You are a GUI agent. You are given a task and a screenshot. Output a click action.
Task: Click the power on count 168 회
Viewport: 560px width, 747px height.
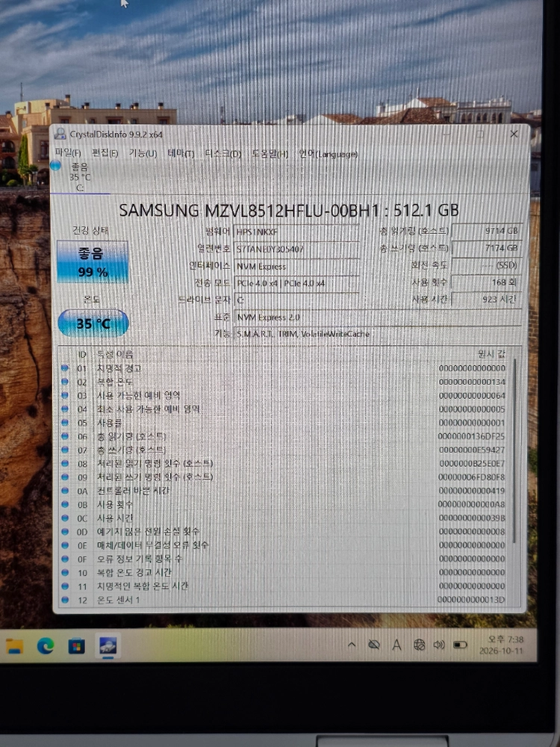pos(487,282)
